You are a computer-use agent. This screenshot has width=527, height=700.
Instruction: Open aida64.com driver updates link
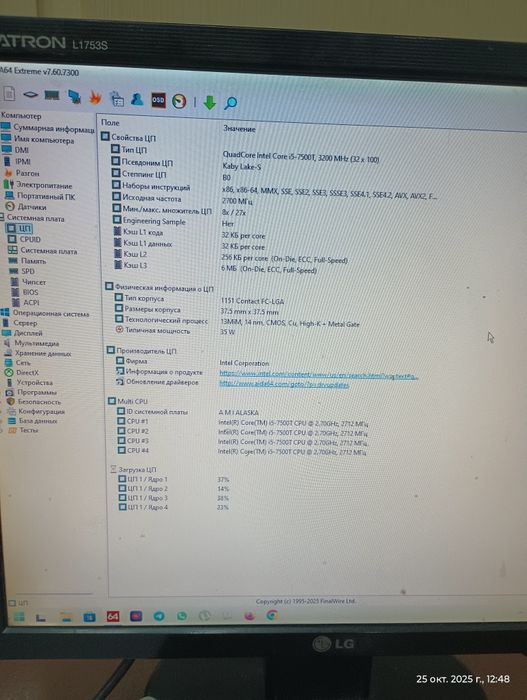(x=284, y=383)
